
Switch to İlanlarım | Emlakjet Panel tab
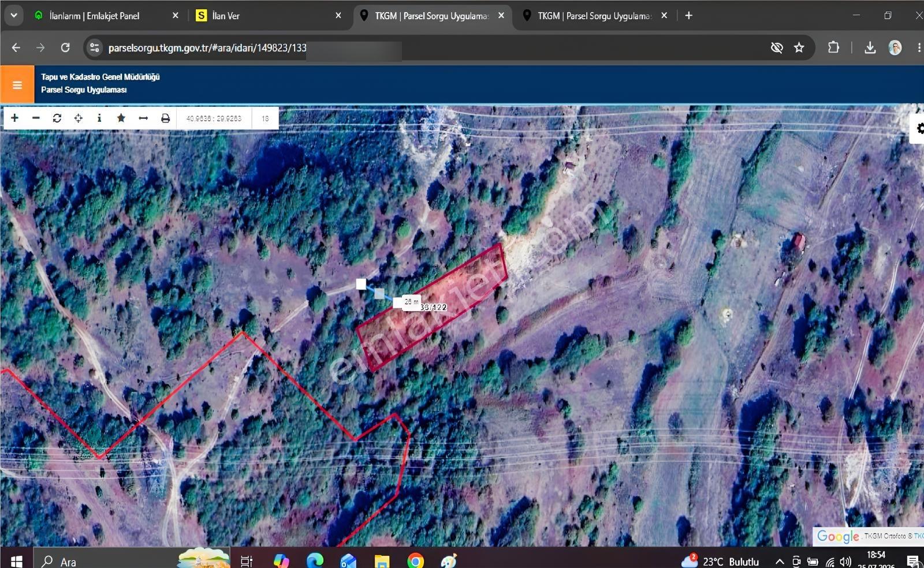pos(94,16)
